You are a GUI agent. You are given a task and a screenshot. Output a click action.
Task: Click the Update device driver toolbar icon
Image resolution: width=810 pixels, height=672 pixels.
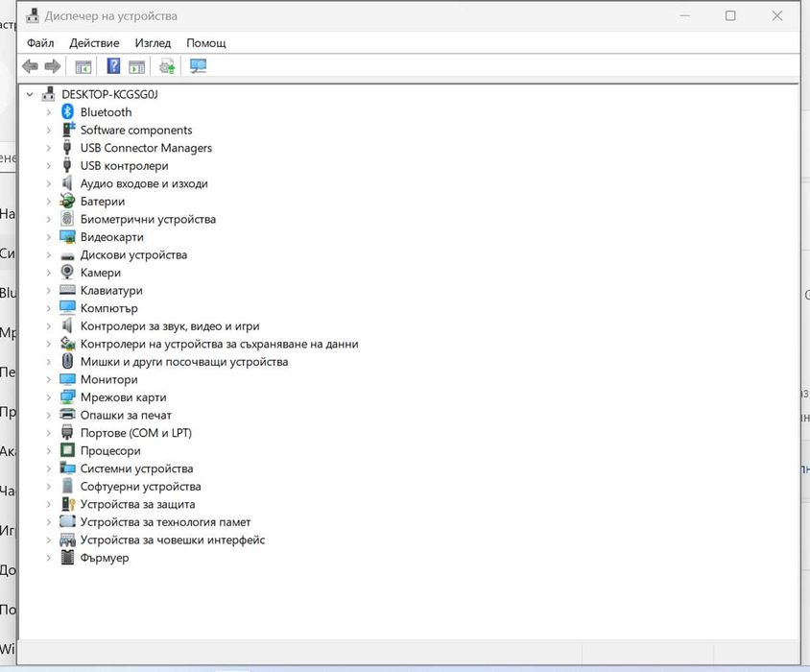pos(167,66)
